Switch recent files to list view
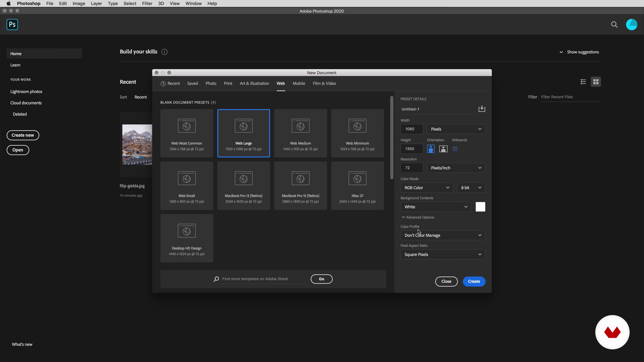This screenshot has height=362, width=644. (x=583, y=82)
